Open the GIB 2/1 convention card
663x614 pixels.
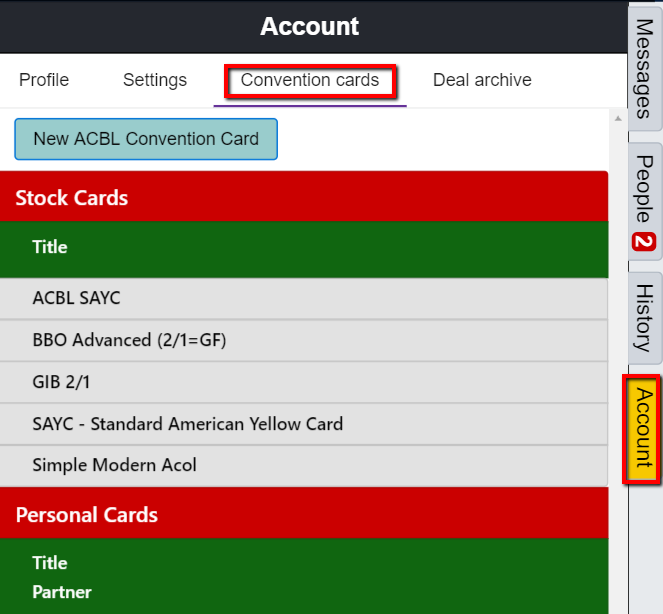tap(61, 382)
